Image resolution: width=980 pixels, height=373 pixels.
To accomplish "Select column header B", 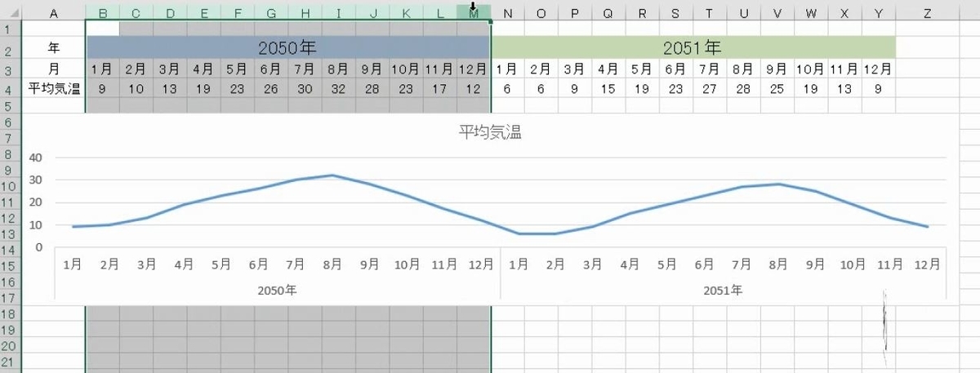I will click(x=102, y=13).
